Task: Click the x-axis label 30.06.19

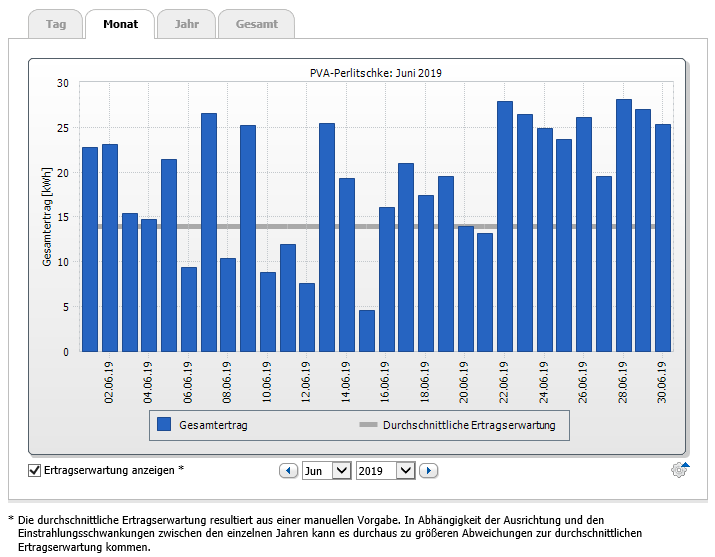Action: [662, 382]
